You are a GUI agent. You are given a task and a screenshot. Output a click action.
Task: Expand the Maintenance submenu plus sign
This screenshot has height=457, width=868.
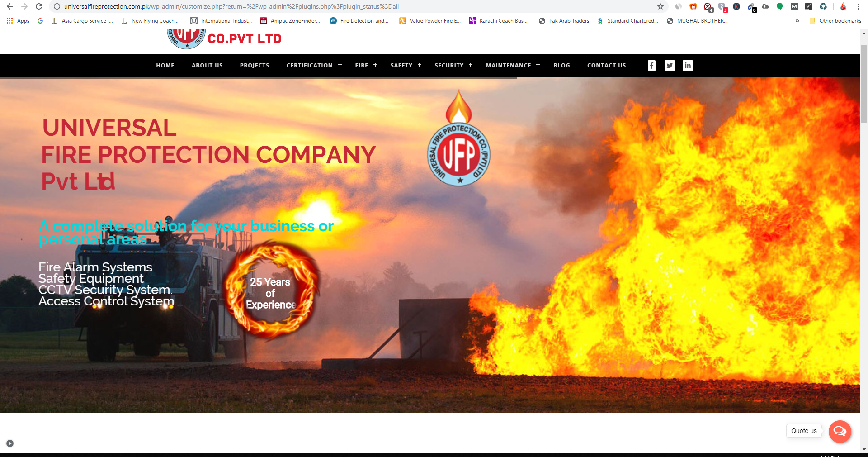tap(538, 65)
